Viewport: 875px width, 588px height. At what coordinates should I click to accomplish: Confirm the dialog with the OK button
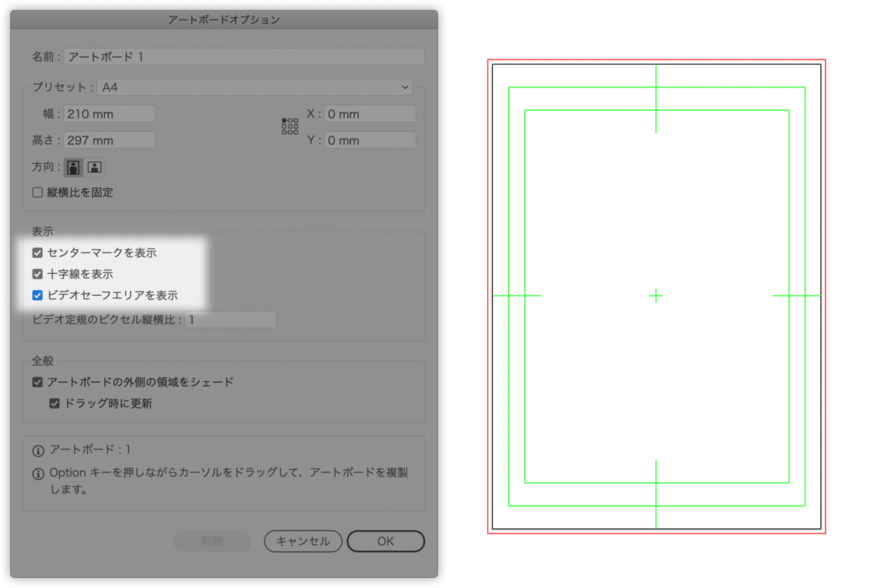tap(386, 541)
